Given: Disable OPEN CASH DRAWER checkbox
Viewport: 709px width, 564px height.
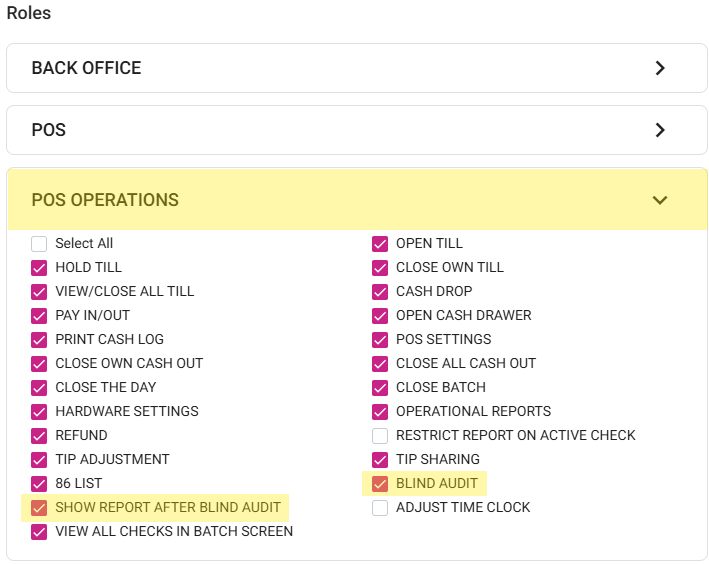Looking at the screenshot, I should 380,315.
